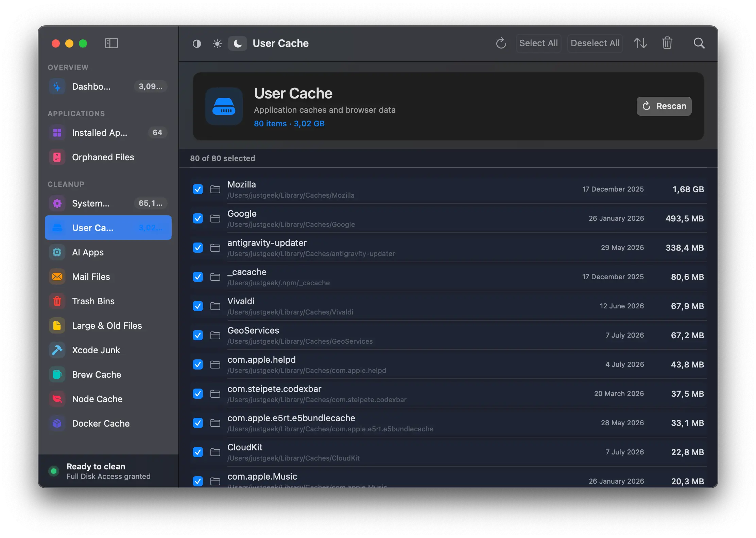This screenshot has width=756, height=538.
Task: Uncheck the com.apple.e5rt.e5bundlecache checkbox
Action: (x=198, y=423)
